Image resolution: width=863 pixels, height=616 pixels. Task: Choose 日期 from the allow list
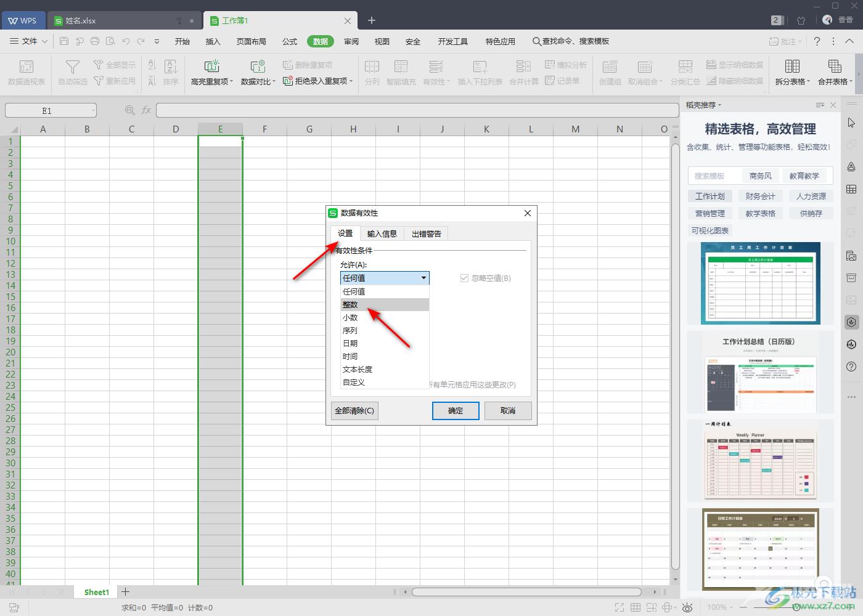click(385, 343)
